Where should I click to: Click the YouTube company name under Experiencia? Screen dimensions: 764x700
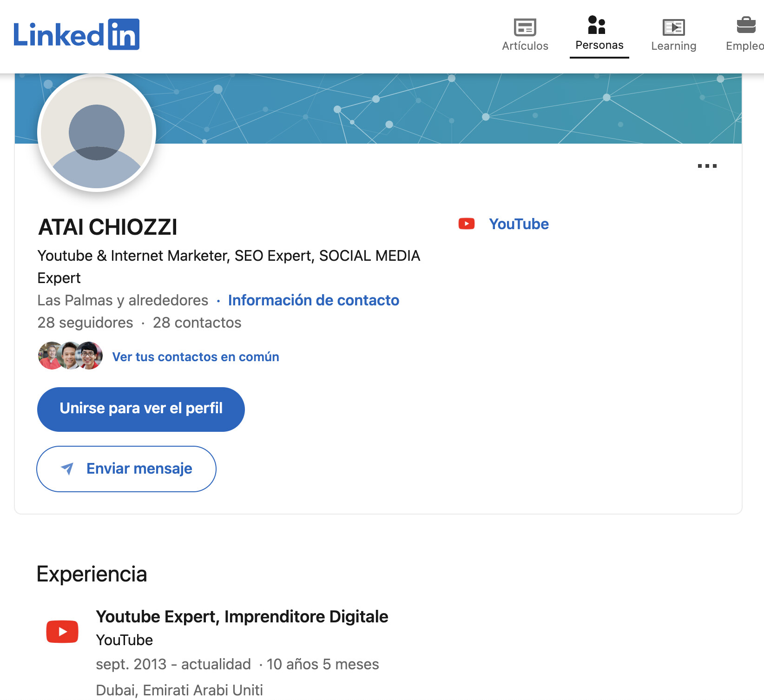coord(124,640)
